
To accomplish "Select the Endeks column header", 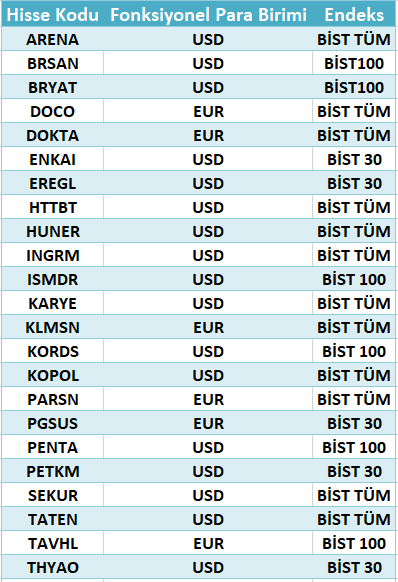I will pyautogui.click(x=354, y=15).
